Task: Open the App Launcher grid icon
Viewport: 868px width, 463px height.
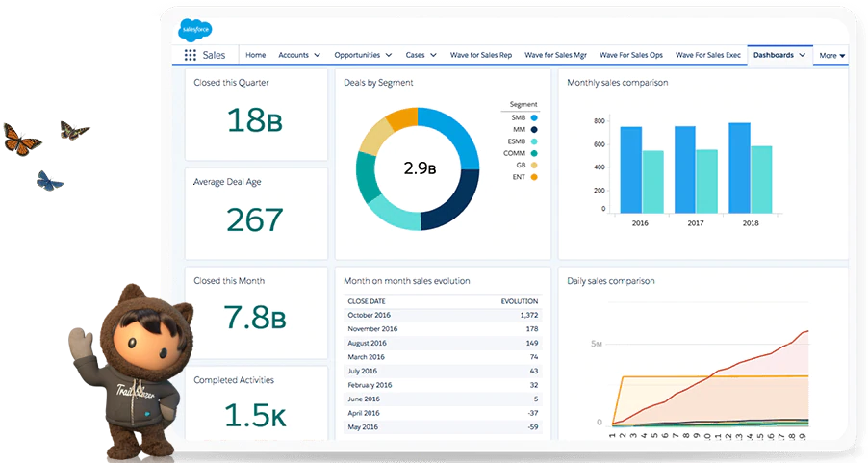Action: pyautogui.click(x=191, y=55)
